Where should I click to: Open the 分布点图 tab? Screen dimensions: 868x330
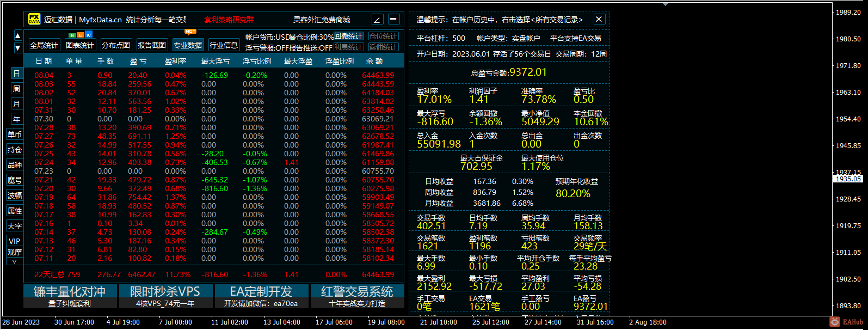pyautogui.click(x=116, y=45)
